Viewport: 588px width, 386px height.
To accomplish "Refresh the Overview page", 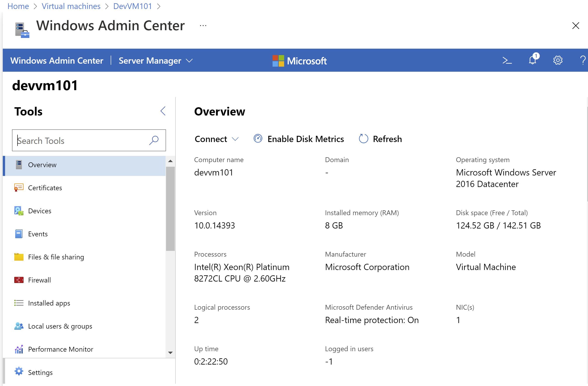I will click(x=380, y=139).
